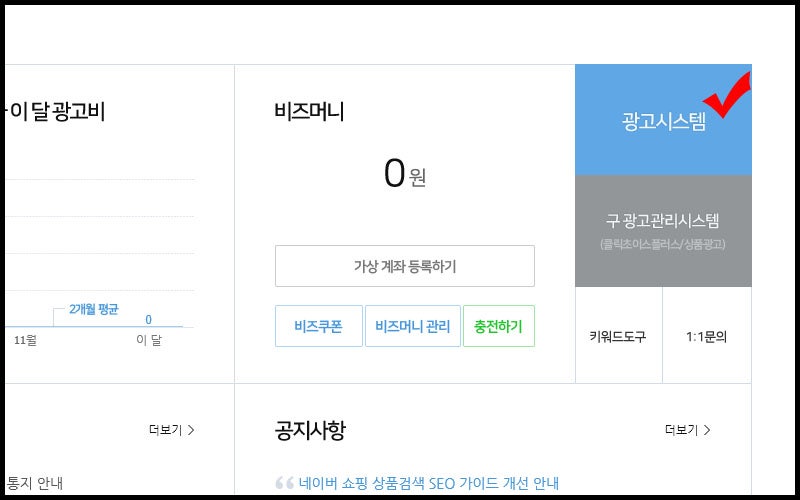Open the 1:1문의 menu item

click(706, 336)
